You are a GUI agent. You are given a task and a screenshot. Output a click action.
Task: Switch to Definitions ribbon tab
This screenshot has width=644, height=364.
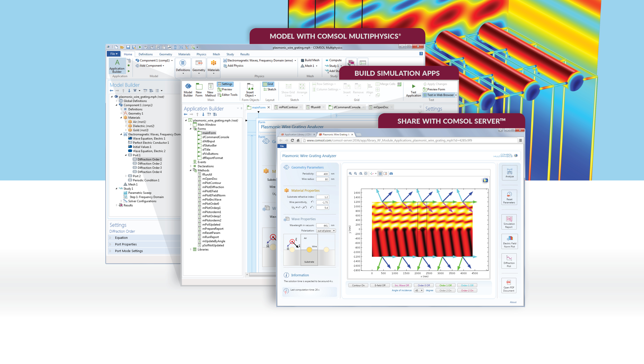145,54
